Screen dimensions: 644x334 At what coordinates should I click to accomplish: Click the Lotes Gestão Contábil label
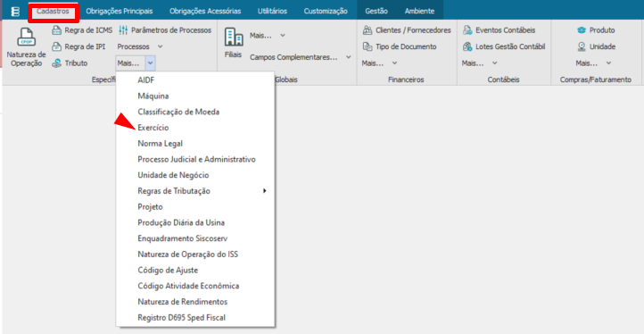point(510,47)
